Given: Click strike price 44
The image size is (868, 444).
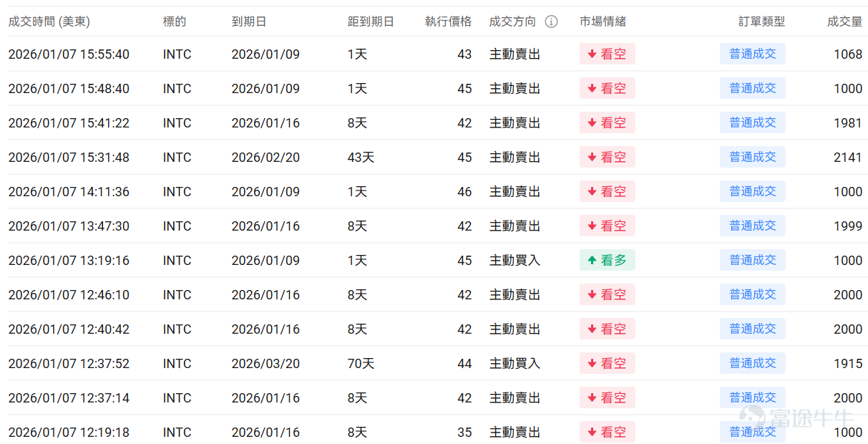Looking at the screenshot, I should pyautogui.click(x=464, y=364).
